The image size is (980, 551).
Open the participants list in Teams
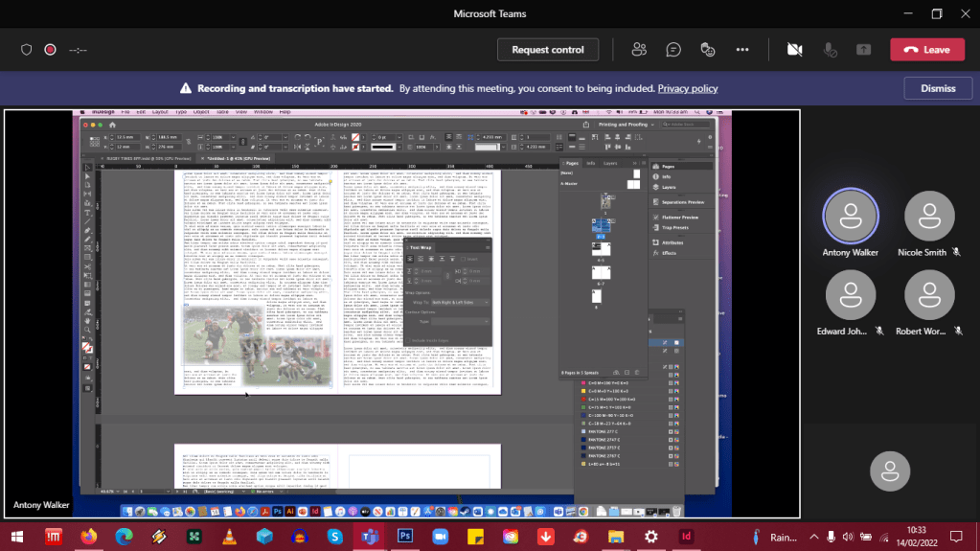(639, 50)
